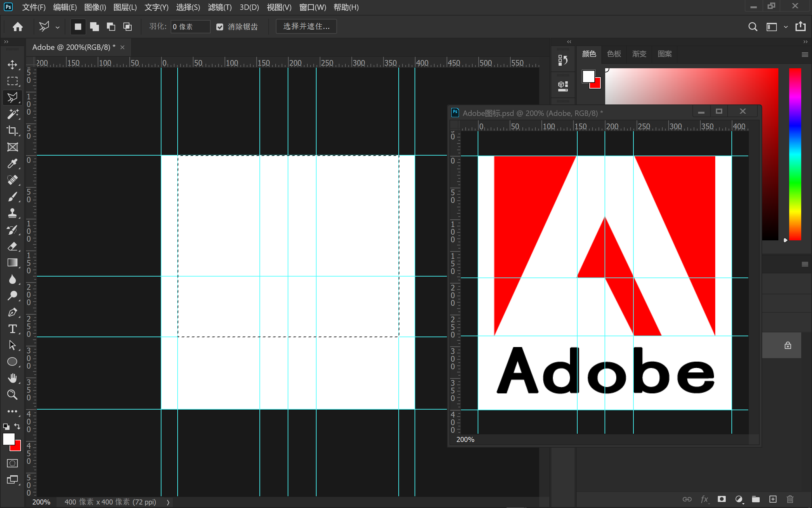Select the Zoom tool

tap(12, 395)
